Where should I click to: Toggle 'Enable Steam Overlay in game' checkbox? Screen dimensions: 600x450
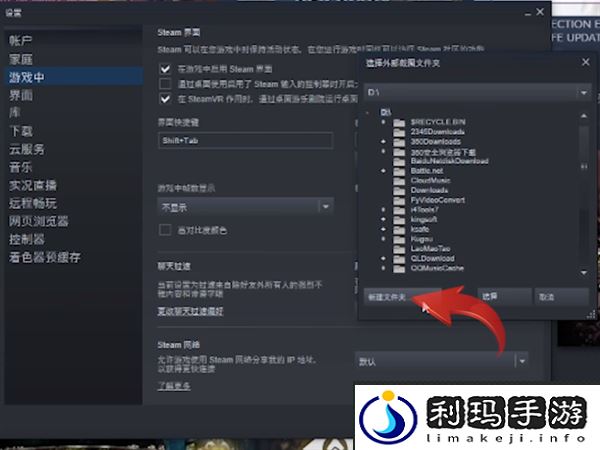(165, 69)
